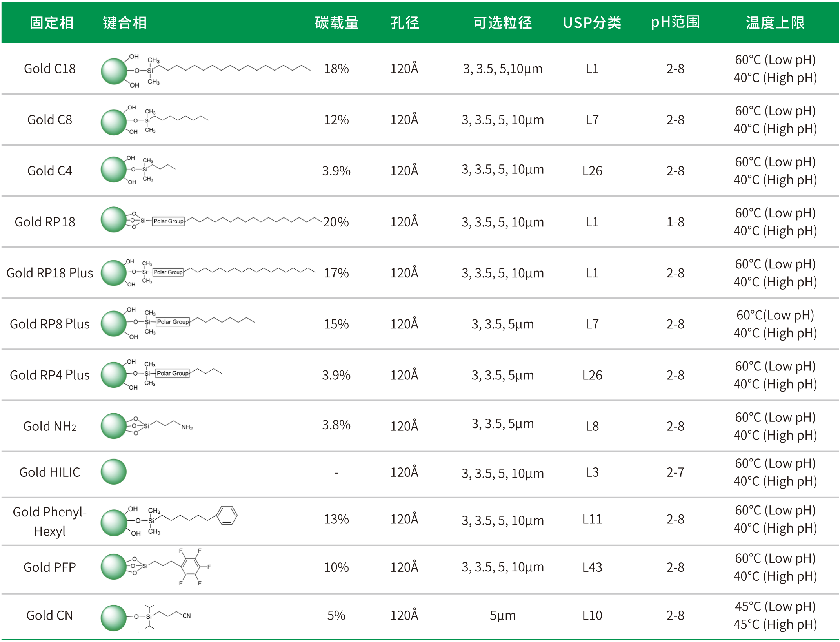Viewport: 840px width, 642px height.
Task: Click the Gold C8 silica sphere structure
Action: (114, 122)
